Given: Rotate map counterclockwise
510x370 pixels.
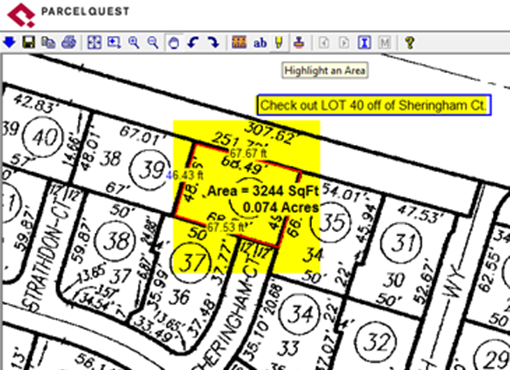Looking at the screenshot, I should click(193, 42).
